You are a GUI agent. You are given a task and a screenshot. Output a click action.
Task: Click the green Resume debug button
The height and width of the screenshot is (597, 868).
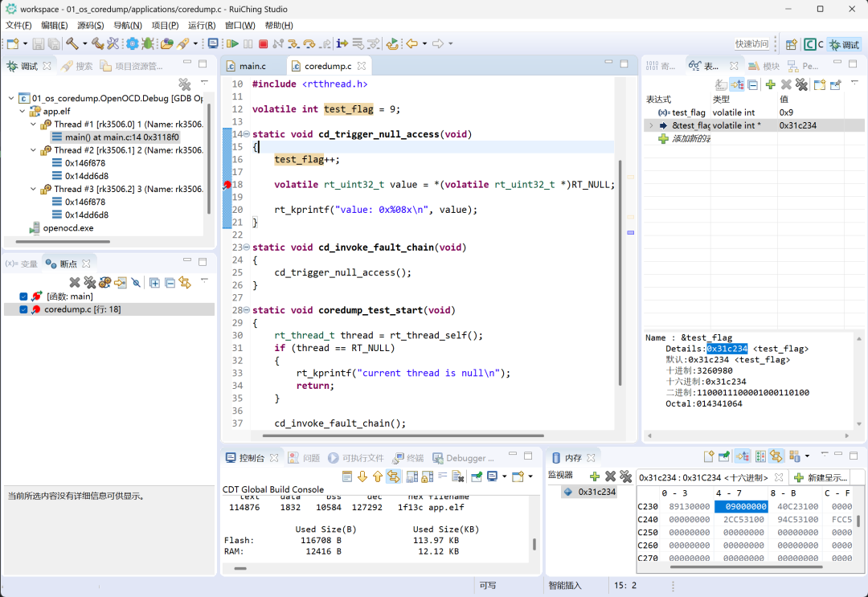click(x=232, y=44)
